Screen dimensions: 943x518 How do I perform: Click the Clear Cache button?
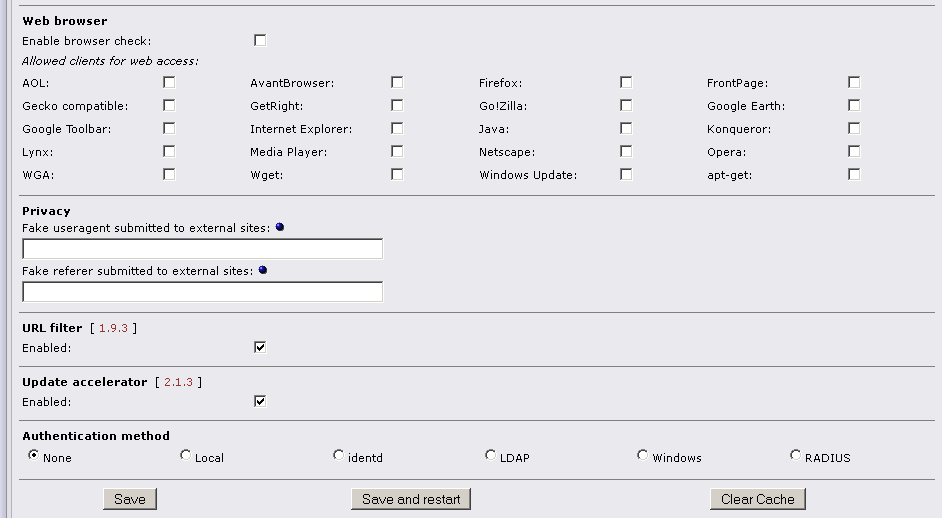coord(757,499)
